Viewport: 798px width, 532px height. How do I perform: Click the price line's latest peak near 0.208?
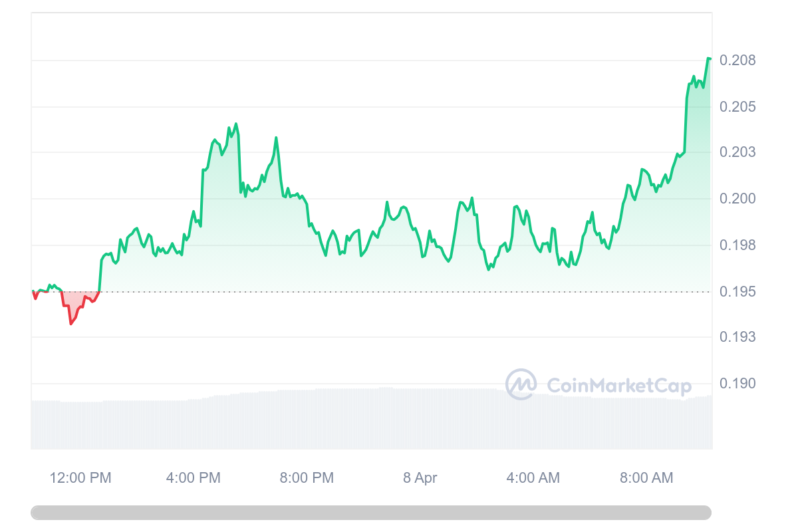[x=709, y=59]
